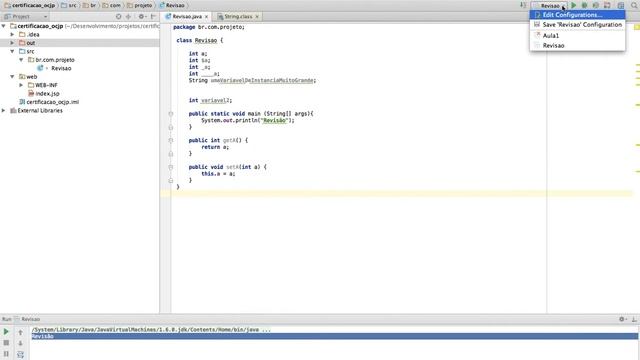Open the Project panel gear settings
Image resolution: width=640 pixels, height=360 pixels.
[x=141, y=16]
